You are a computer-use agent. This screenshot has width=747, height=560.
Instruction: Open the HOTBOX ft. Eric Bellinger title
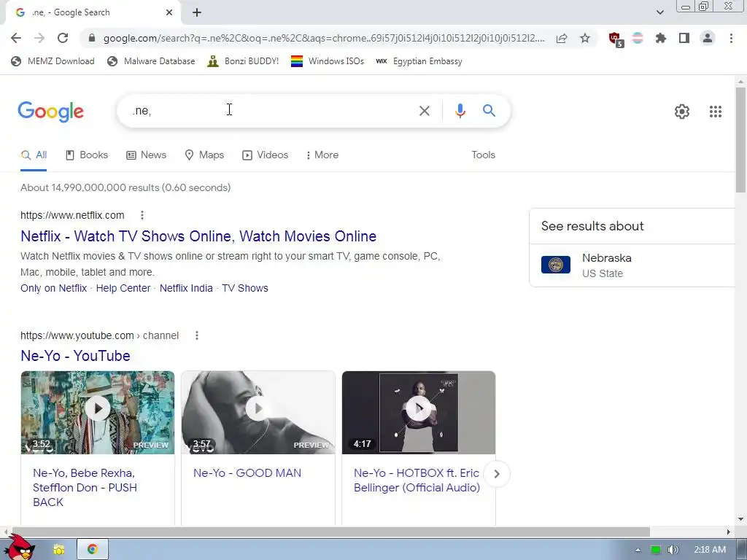[x=417, y=481]
